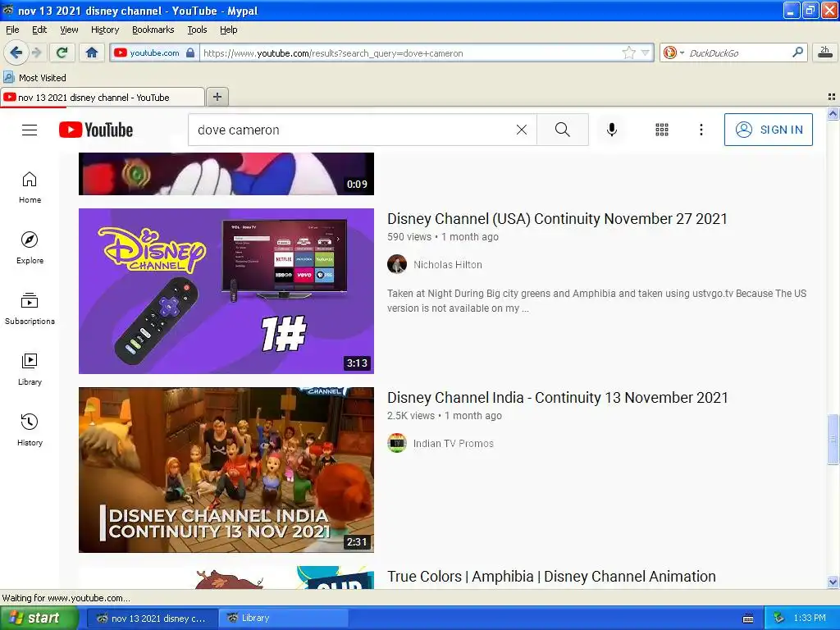Click Indian TV Promos channel avatar
Viewport: 840px width, 630px height.
point(397,443)
